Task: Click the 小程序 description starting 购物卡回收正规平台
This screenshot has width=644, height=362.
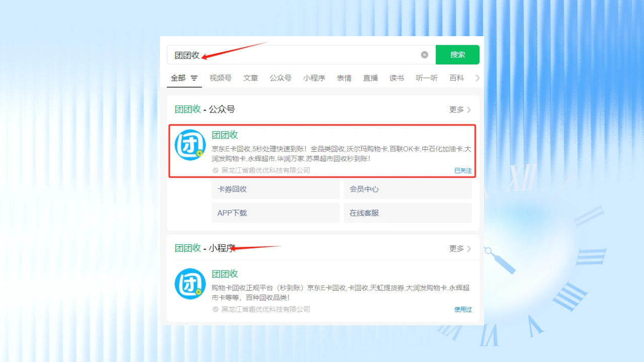Action: click(341, 293)
